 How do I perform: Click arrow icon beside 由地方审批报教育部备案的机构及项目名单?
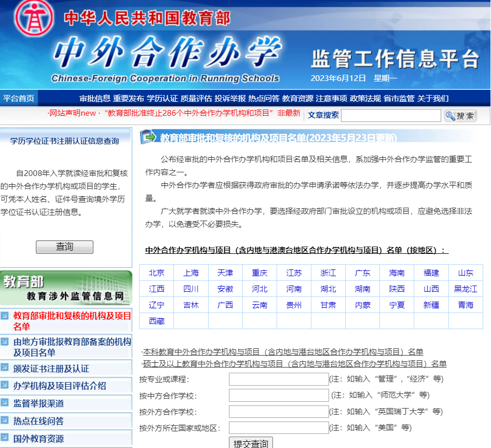pos(4,342)
